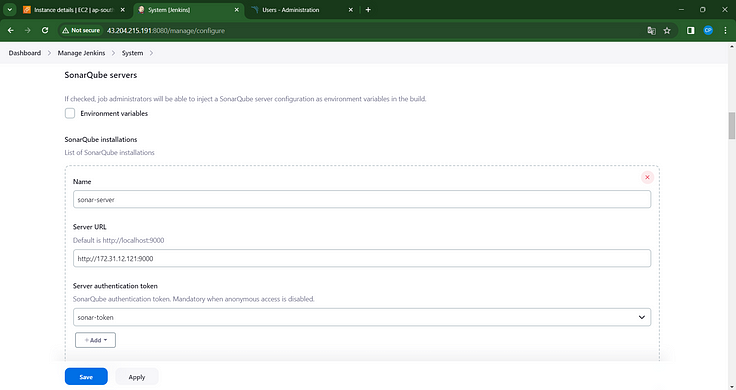This screenshot has width=736, height=390.
Task: Click the Add credentials button
Action: point(95,340)
